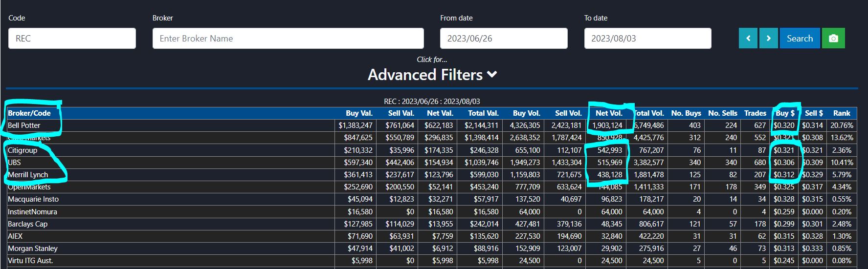Click UBS trades count 680
Screen dimensions: 868x269
click(x=760, y=163)
